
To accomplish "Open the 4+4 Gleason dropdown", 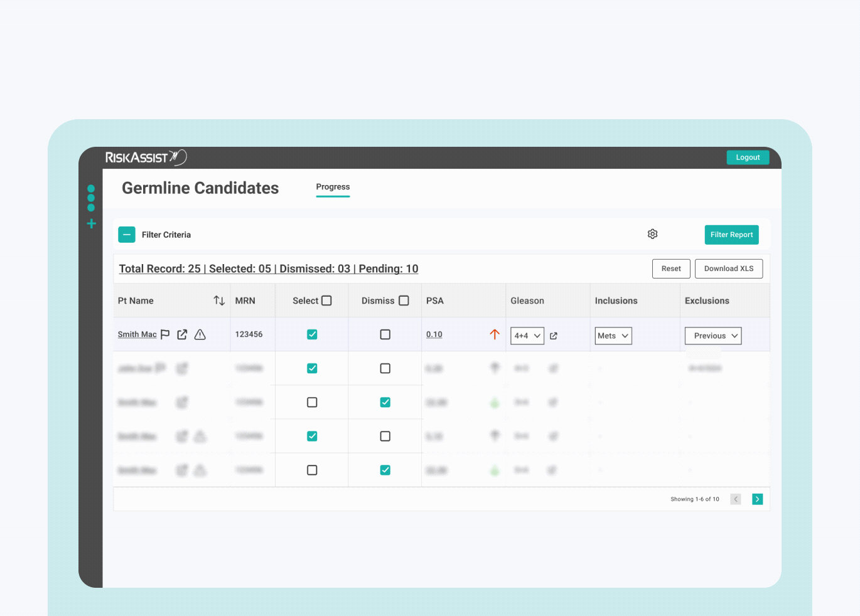I will coord(527,336).
